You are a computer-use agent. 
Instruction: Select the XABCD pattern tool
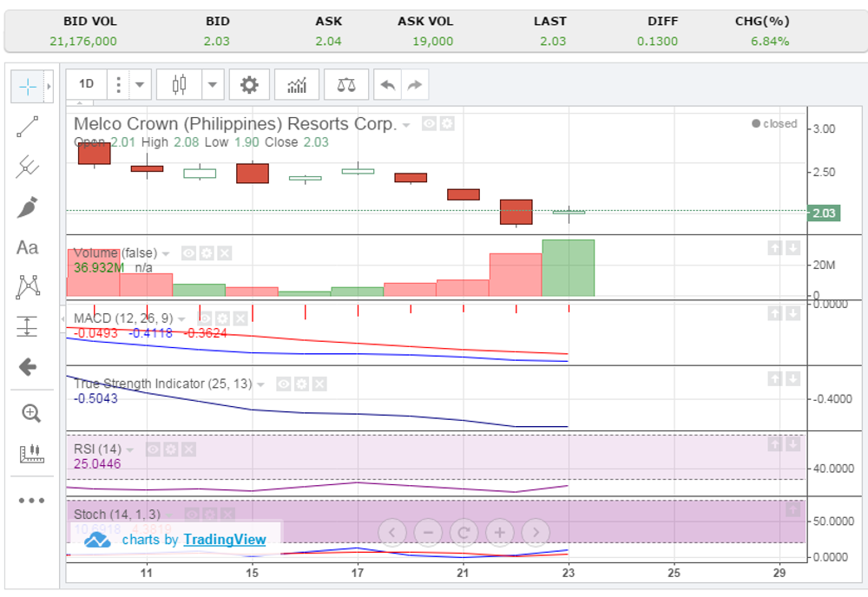tap(27, 286)
